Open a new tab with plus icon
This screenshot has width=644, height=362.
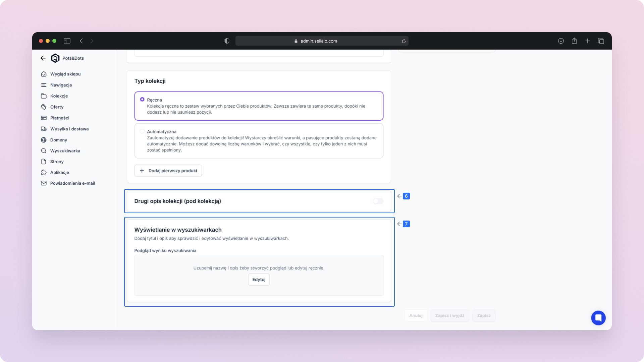point(588,41)
